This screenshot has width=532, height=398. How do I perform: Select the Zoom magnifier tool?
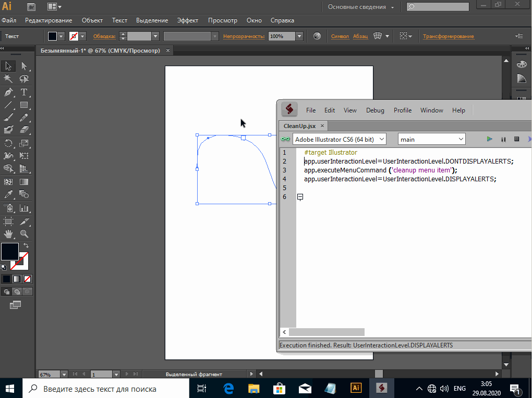[24, 234]
